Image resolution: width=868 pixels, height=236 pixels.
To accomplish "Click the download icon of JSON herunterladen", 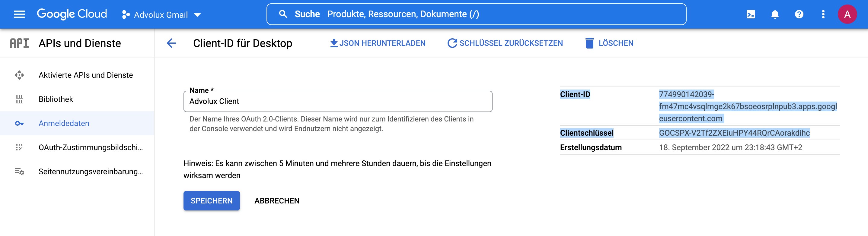I will click(x=333, y=43).
